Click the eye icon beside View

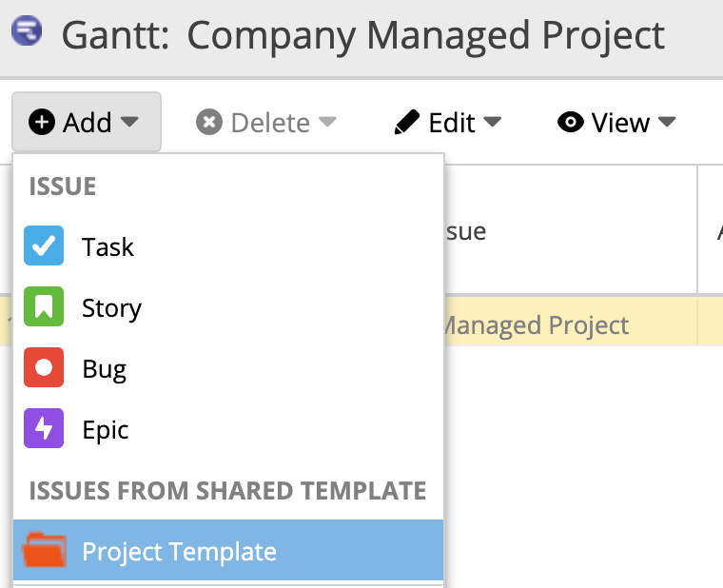click(x=570, y=123)
